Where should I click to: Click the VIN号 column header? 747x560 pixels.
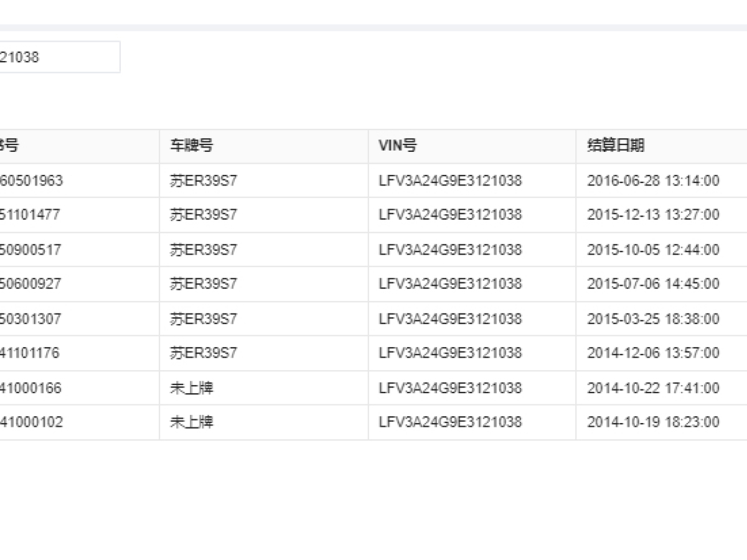pyautogui.click(x=397, y=146)
